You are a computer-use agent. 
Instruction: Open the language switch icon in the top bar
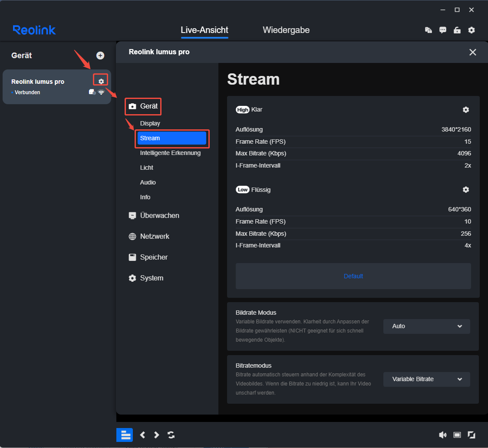click(x=428, y=30)
